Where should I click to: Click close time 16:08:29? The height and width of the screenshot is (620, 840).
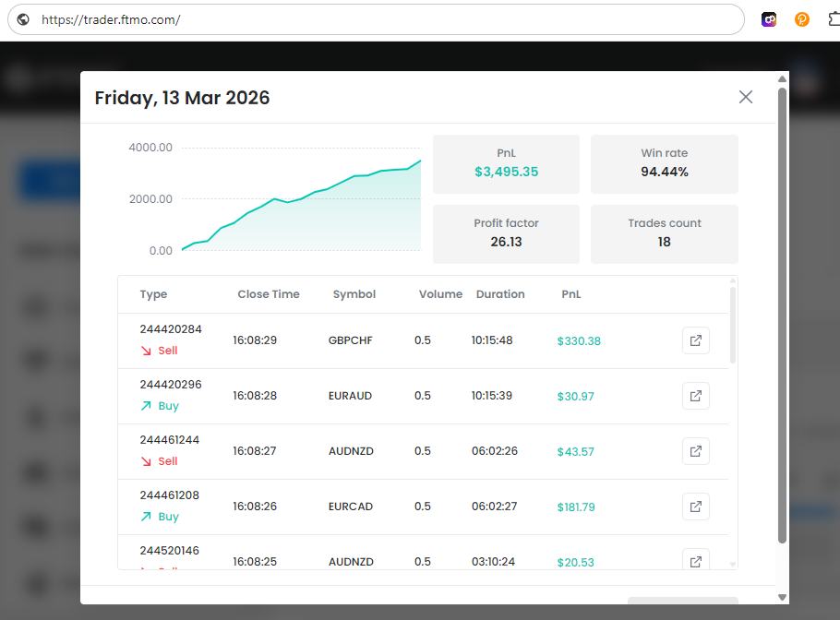coord(255,340)
